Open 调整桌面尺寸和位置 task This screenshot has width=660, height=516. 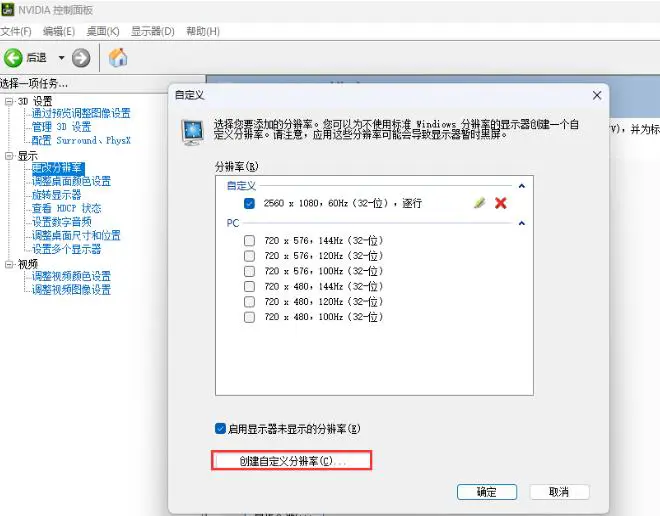(76, 235)
